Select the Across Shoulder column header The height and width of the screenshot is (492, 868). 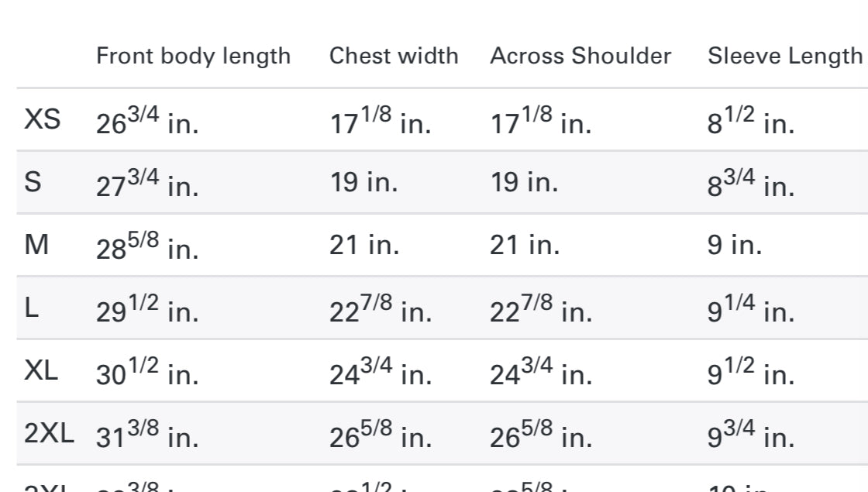(580, 57)
